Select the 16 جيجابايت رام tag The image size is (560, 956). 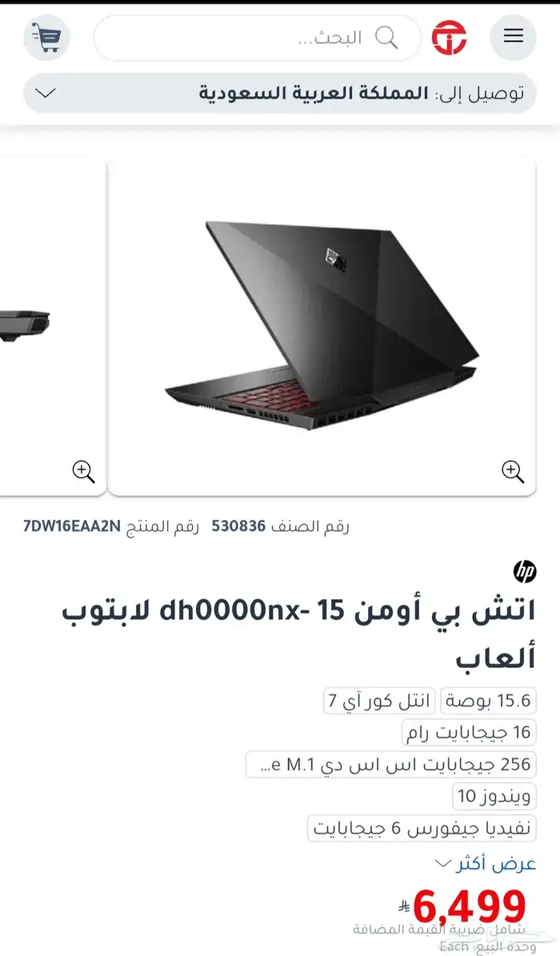469,732
